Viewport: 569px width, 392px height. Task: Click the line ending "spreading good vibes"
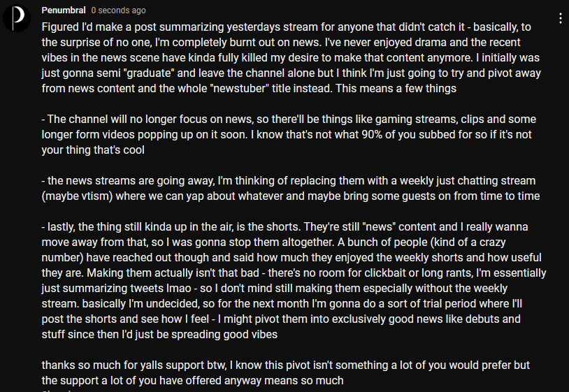pyautogui.click(x=159, y=334)
